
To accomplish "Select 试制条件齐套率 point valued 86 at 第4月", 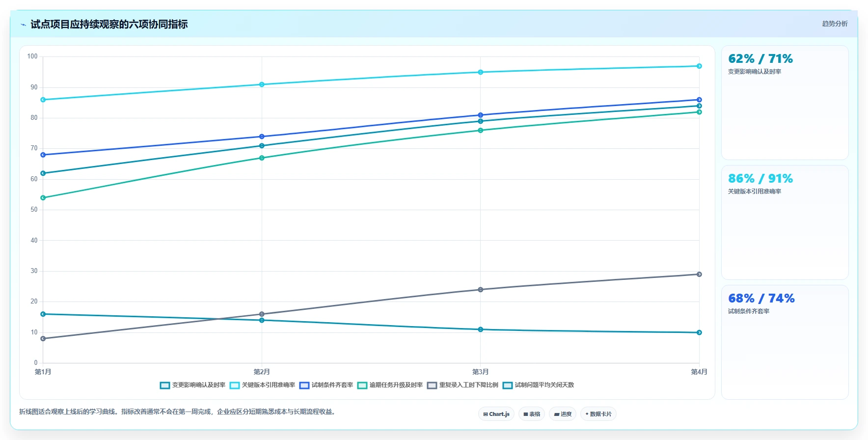I will pos(699,100).
